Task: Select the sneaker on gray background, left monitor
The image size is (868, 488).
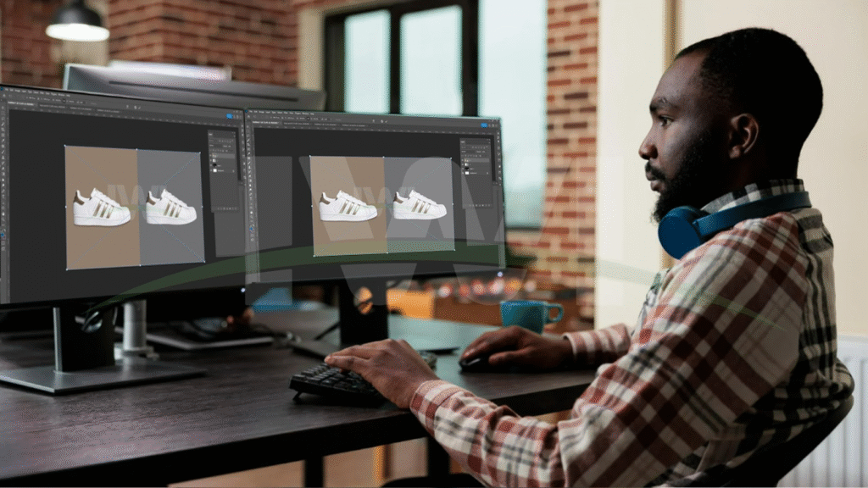Action: click(x=171, y=207)
